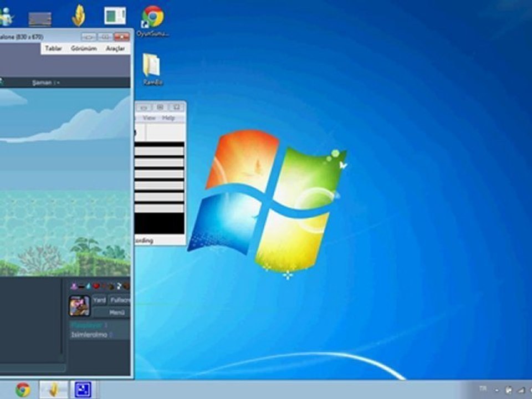The width and height of the screenshot is (532, 399).
Task: Close the game window
Action: coord(121,37)
